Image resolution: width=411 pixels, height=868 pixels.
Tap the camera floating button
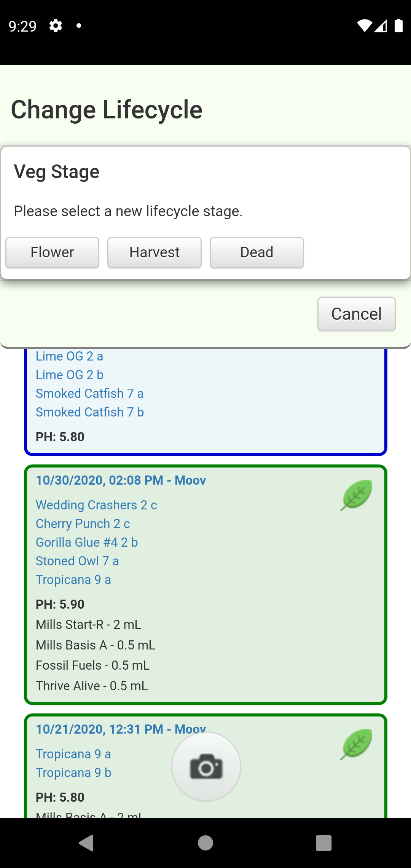tap(206, 766)
